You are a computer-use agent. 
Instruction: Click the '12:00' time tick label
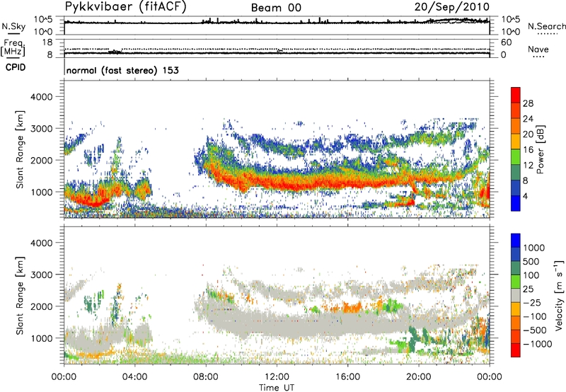(277, 377)
